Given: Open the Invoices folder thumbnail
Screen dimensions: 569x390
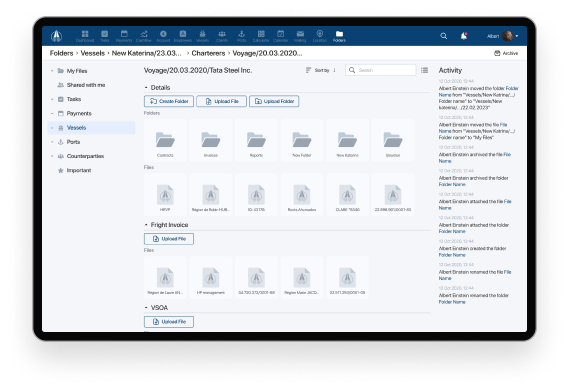Looking at the screenshot, I should click(211, 141).
